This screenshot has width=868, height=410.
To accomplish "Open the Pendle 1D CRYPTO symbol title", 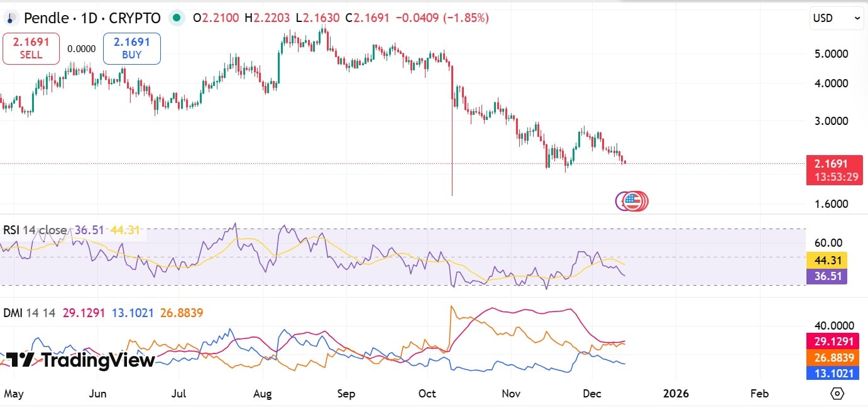I will 92,18.
